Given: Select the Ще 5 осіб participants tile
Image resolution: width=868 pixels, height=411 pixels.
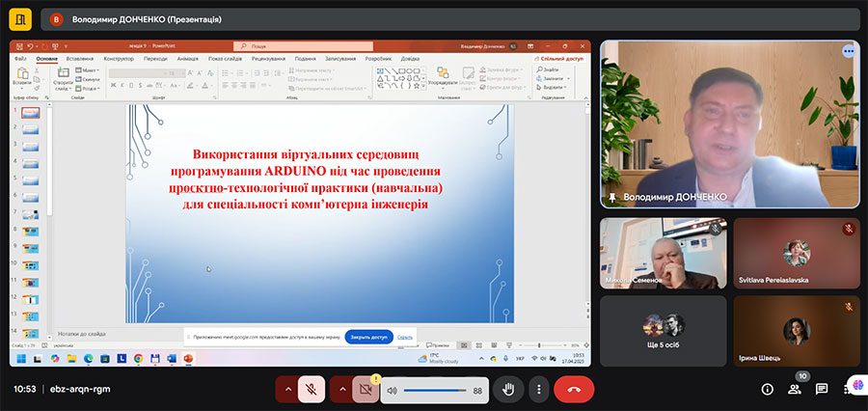Looking at the screenshot, I should tap(663, 331).
